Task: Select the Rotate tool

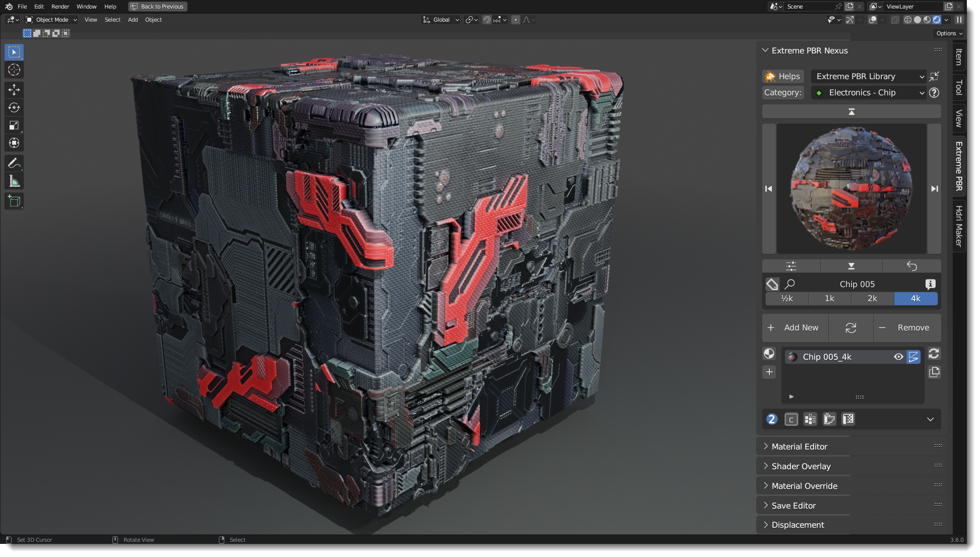Action: [14, 107]
